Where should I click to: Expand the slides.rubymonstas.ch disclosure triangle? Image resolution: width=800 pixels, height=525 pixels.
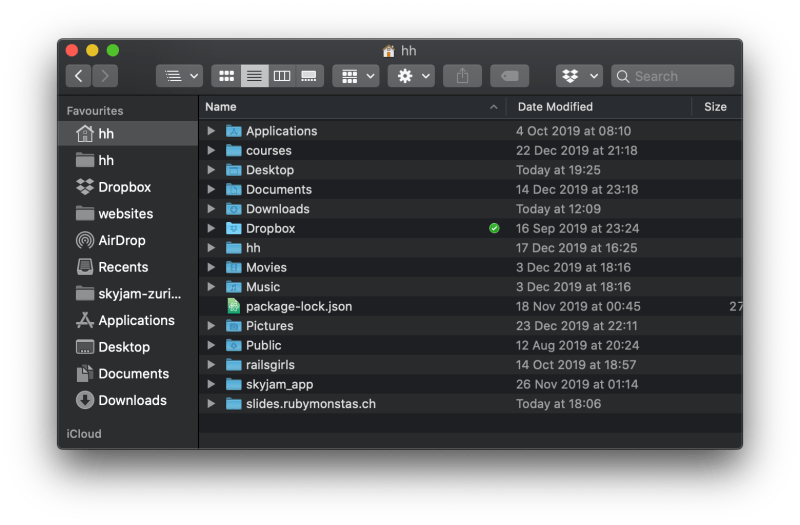click(x=211, y=404)
